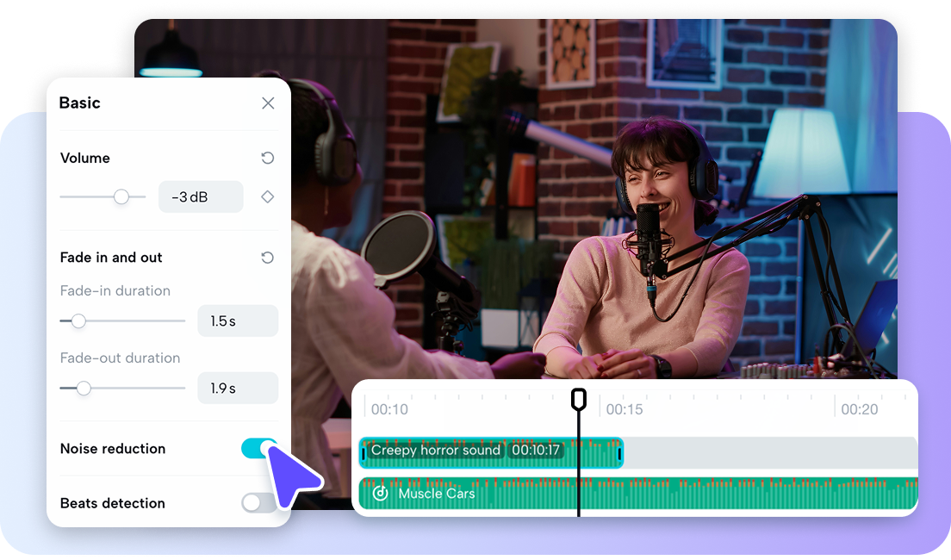Click the 00:20 timeline mark
This screenshot has width=951, height=560.
(x=860, y=409)
